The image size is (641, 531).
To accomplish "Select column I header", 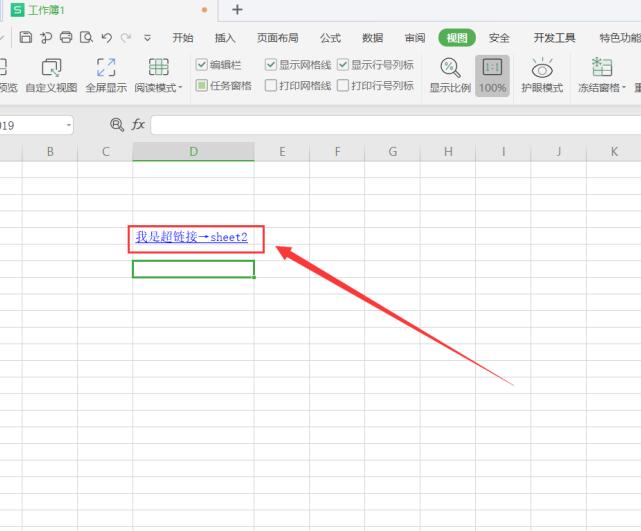I will pos(503,152).
